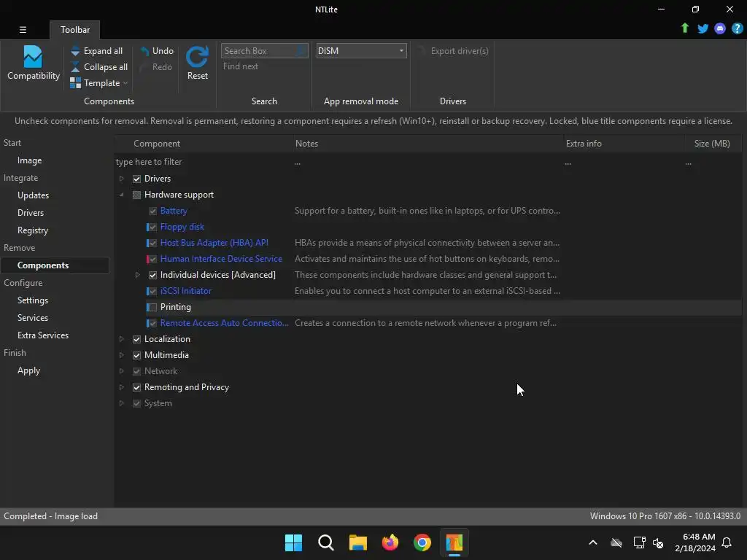Expand Individual devices [Advanced] node
Image resolution: width=747 pixels, height=560 pixels.
(137, 275)
